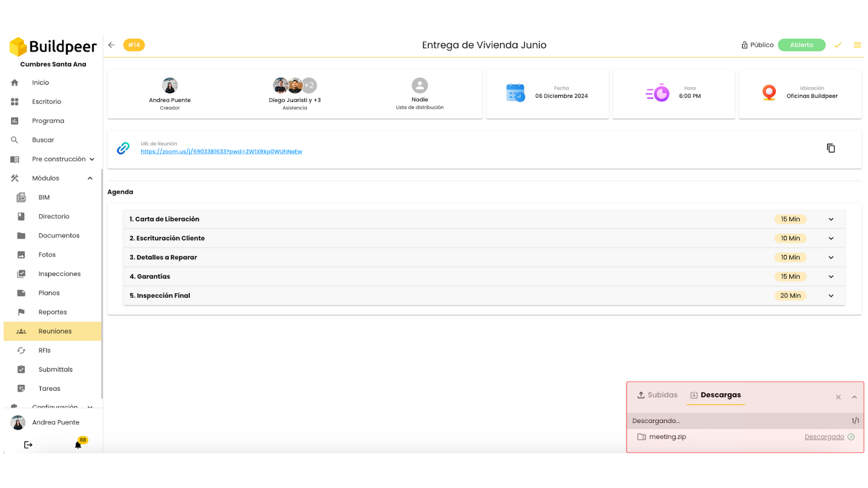
Task: Click Andrea Puente creator avatar
Action: (x=170, y=85)
